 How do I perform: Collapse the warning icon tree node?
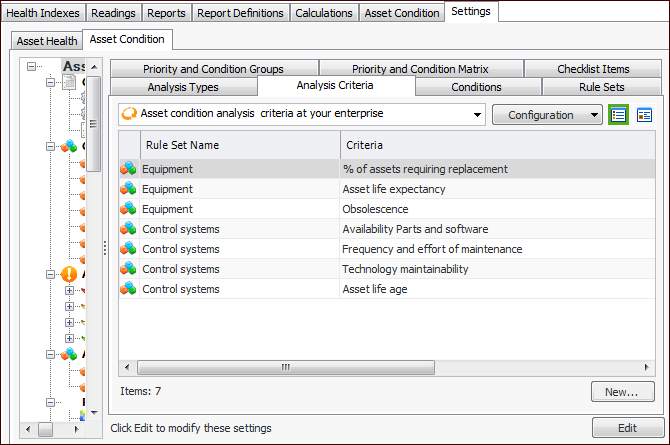(50, 274)
